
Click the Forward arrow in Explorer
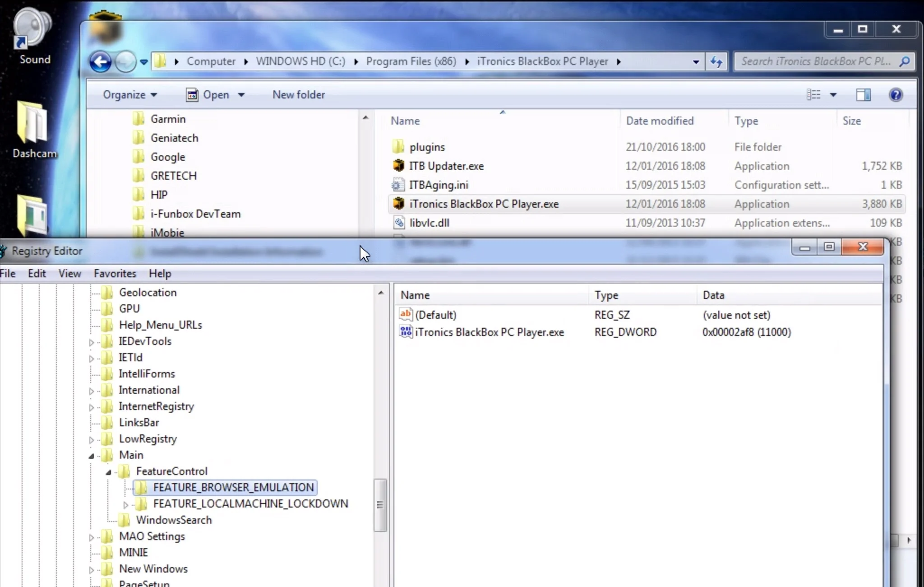[125, 61]
